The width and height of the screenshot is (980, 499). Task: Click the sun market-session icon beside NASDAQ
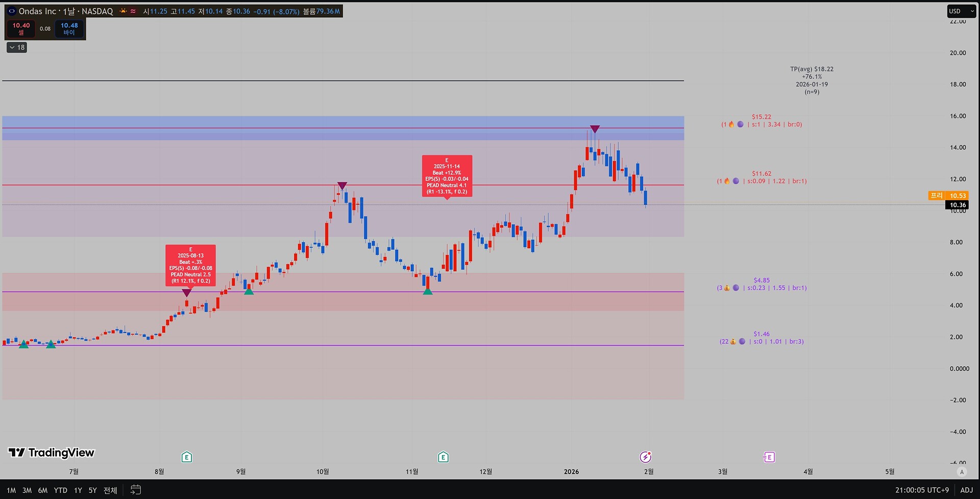[123, 11]
